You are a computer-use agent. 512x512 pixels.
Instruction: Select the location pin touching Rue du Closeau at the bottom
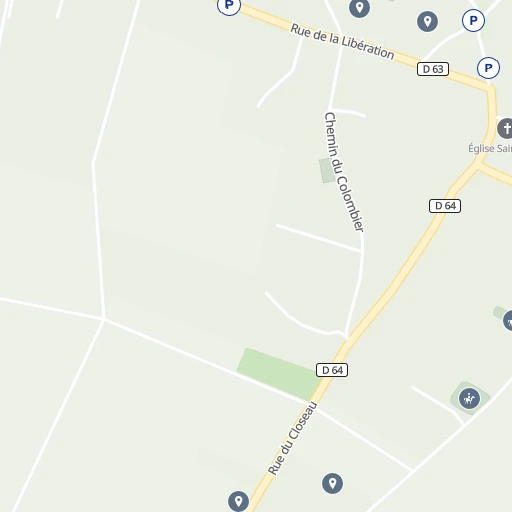pos(238,501)
